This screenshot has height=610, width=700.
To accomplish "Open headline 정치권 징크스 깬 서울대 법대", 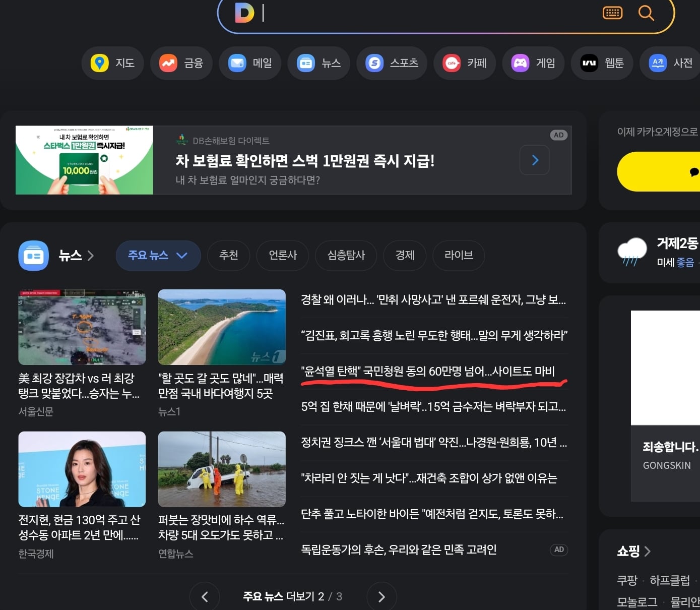I will point(434,443).
